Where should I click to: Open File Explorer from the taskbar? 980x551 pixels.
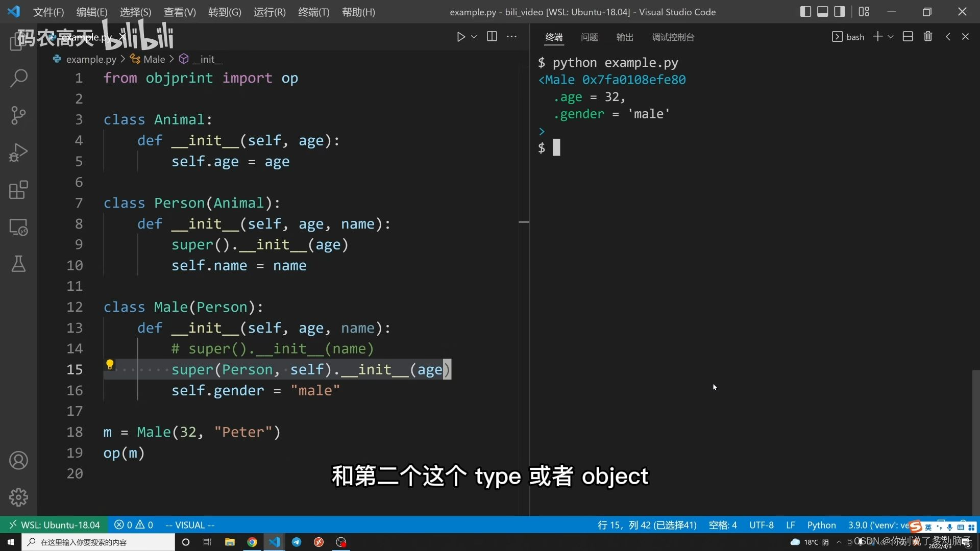(x=230, y=542)
